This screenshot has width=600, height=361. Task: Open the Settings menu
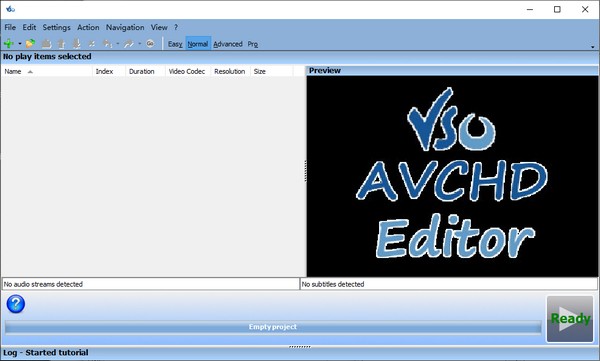tap(57, 27)
